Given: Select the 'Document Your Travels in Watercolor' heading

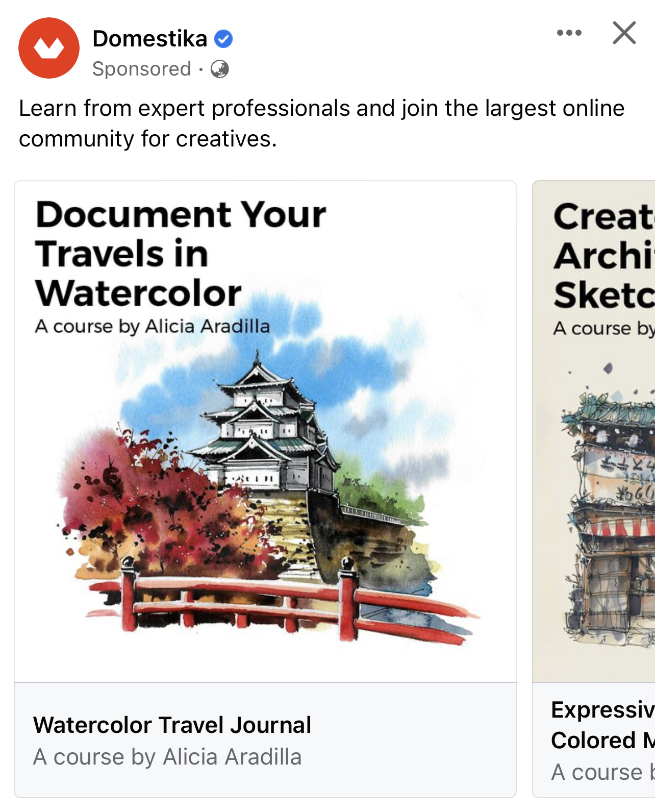Looking at the screenshot, I should tap(181, 254).
